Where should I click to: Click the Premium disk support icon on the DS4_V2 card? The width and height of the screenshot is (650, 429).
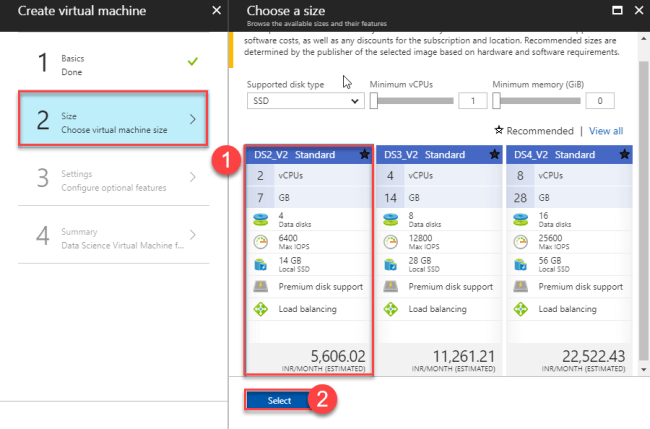click(x=521, y=286)
